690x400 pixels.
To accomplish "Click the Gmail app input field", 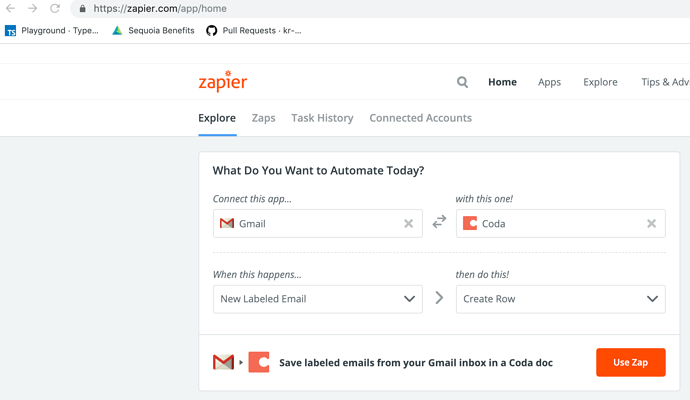I will pyautogui.click(x=310, y=224).
